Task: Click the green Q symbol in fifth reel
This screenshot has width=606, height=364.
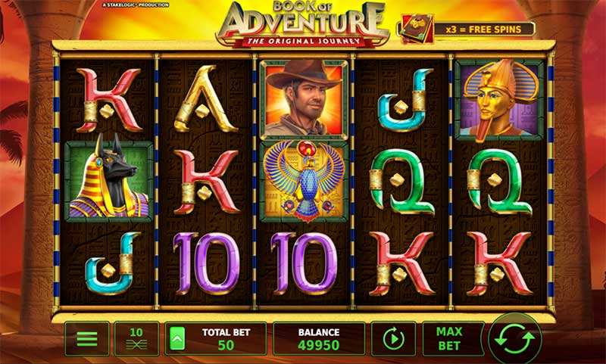Action: (499, 182)
